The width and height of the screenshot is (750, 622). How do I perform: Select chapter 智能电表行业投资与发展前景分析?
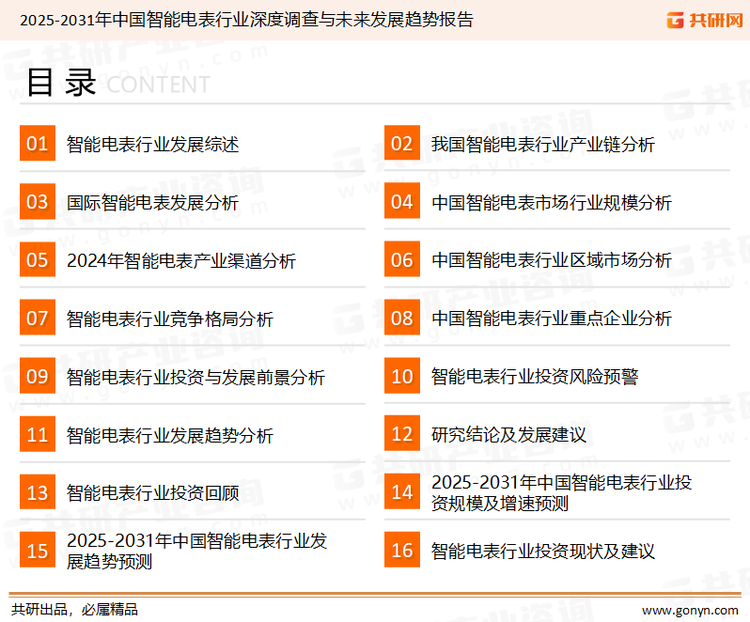[196, 377]
